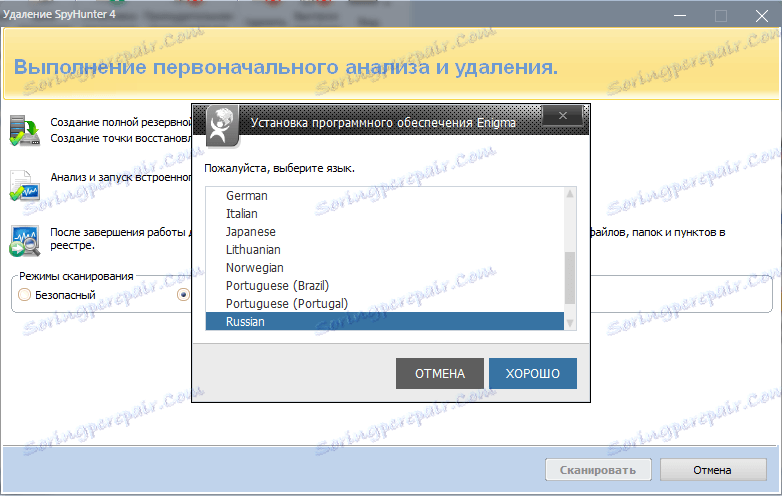This screenshot has height=496, width=782.
Task: Click the language list scrollbar thumb
Action: click(570, 278)
